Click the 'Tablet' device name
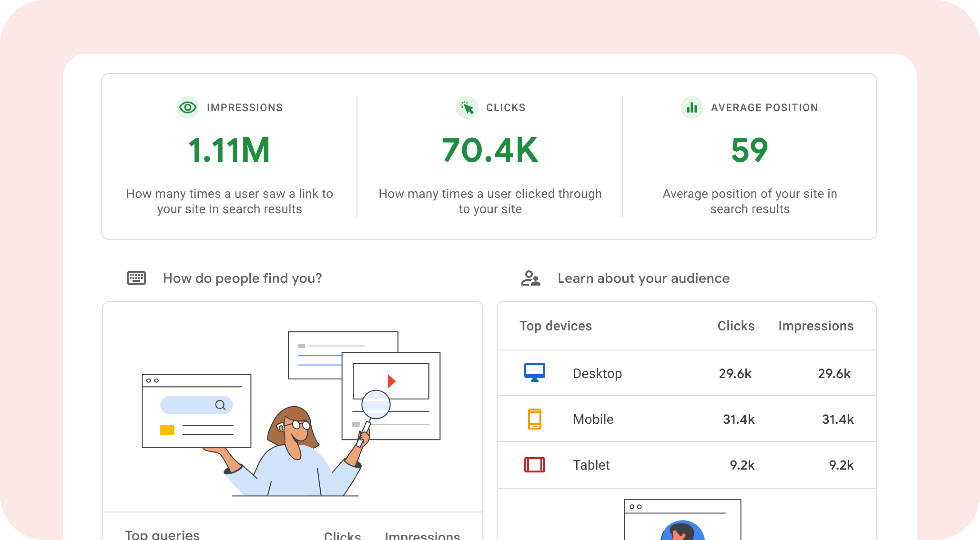 [x=591, y=465]
